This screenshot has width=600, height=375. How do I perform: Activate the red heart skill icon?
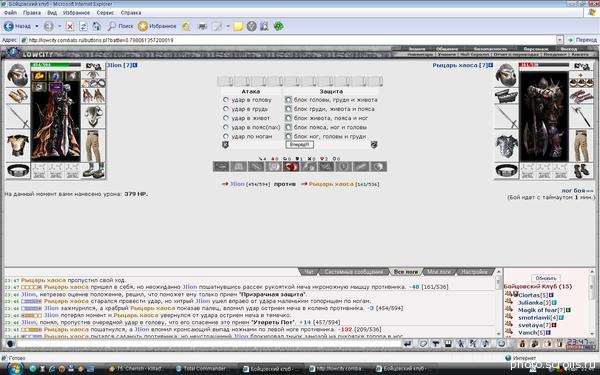point(291,166)
